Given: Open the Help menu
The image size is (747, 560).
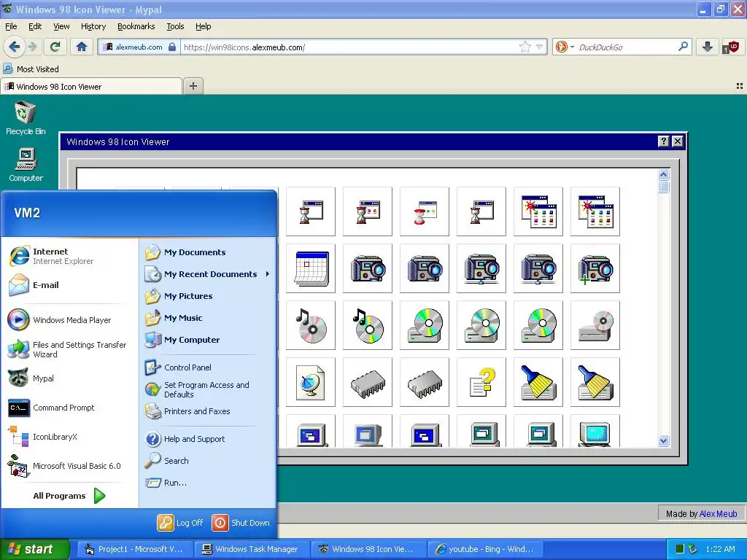Looking at the screenshot, I should point(203,26).
